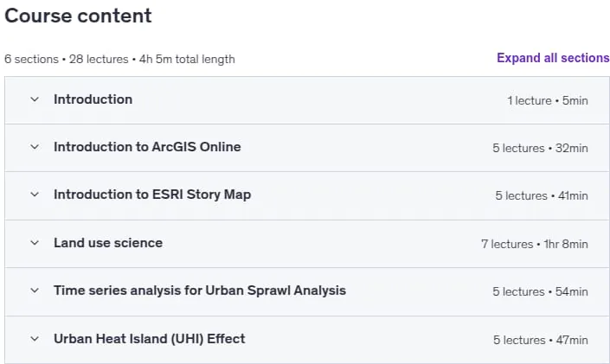
Task: Expand the Land use science chevron
Action: point(35,243)
